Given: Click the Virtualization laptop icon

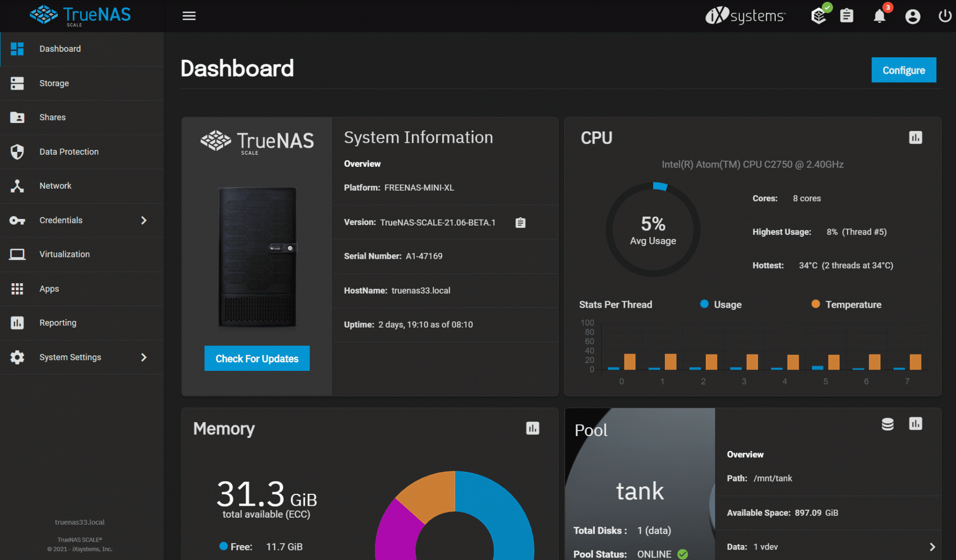Looking at the screenshot, I should [17, 254].
